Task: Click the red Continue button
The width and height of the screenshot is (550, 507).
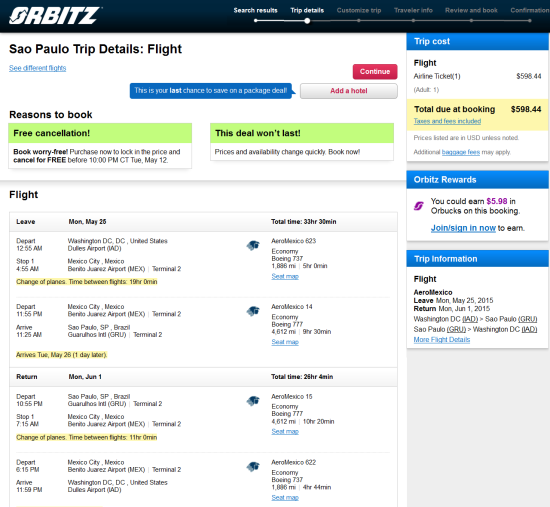Action: click(x=375, y=72)
